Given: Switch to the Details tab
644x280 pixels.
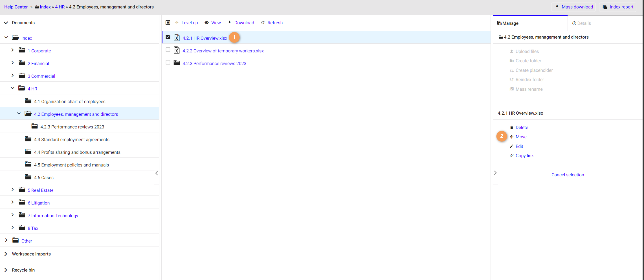Looking at the screenshot, I should click(581, 23).
